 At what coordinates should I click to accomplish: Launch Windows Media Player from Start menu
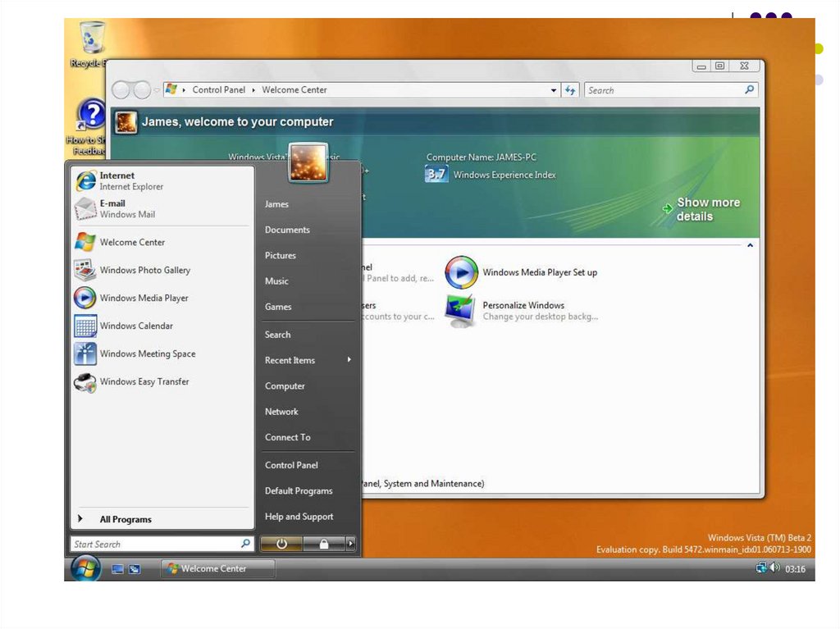point(162,298)
